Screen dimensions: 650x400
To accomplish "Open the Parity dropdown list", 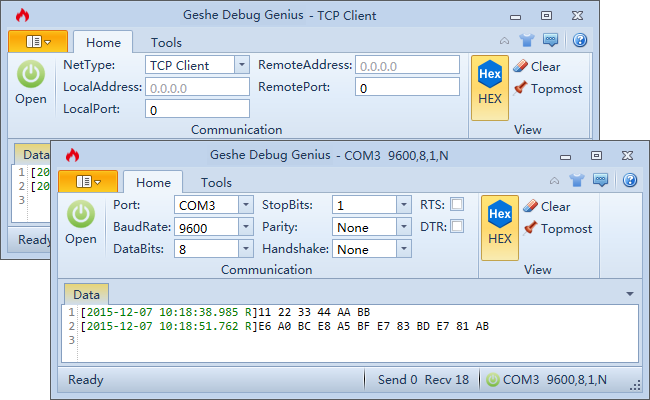I will (x=404, y=227).
